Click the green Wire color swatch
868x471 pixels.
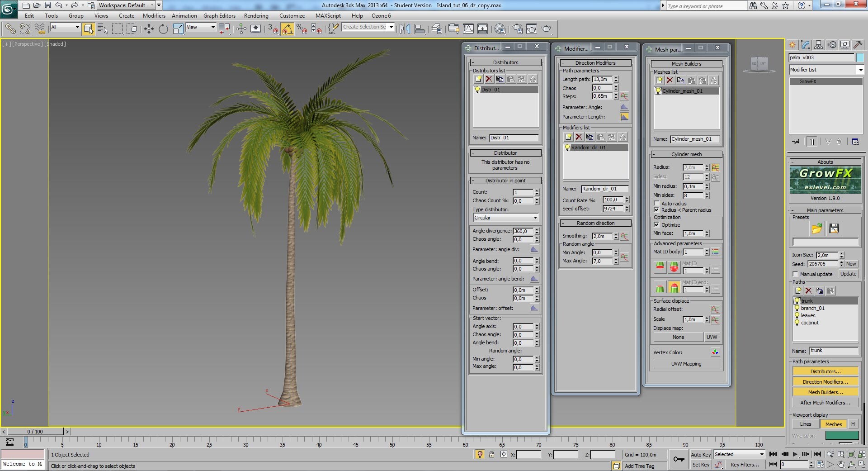point(842,436)
